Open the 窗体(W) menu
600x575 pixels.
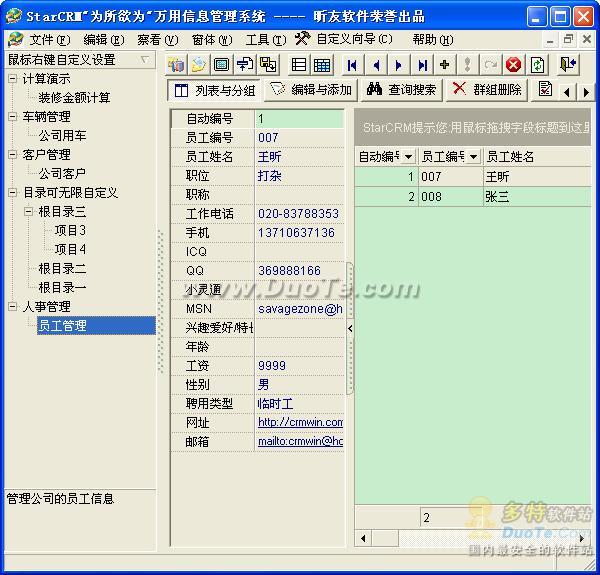212,39
